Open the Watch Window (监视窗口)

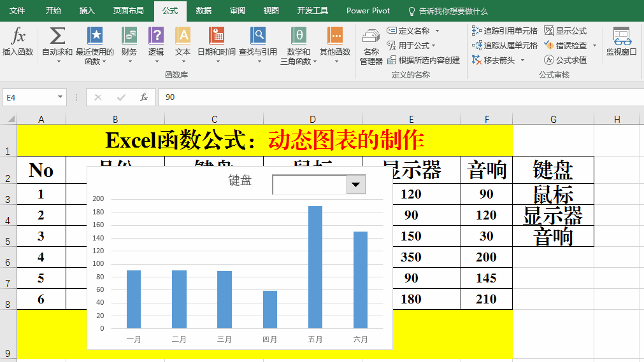pyautogui.click(x=622, y=41)
